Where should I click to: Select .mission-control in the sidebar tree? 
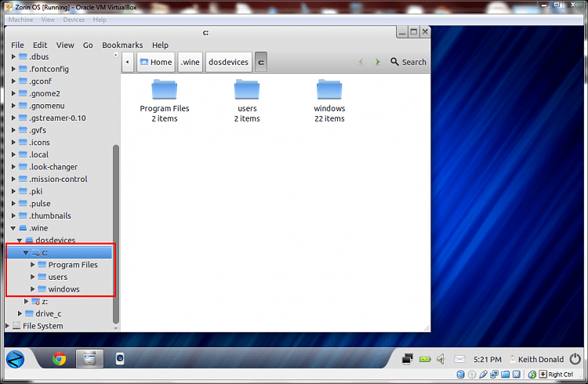(58, 179)
